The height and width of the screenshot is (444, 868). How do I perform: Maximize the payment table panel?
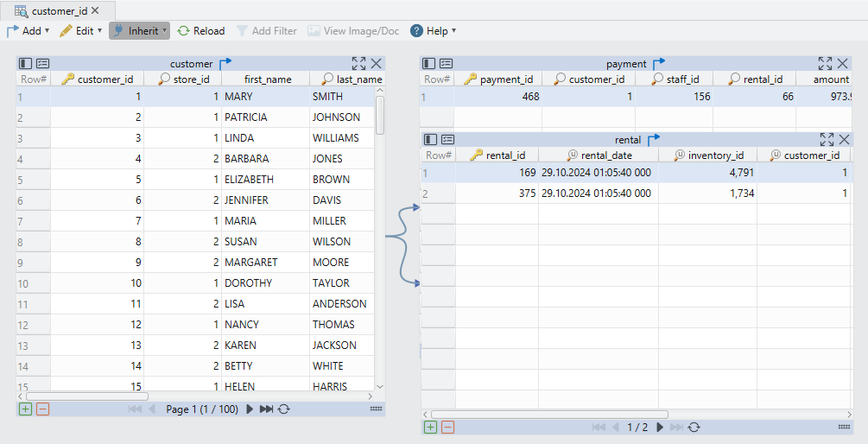(x=826, y=64)
